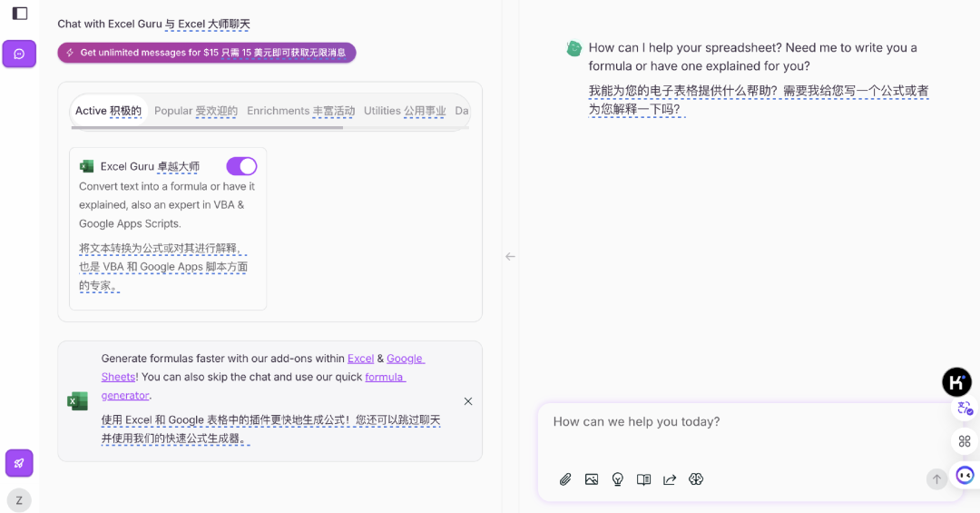The width and height of the screenshot is (980, 513).
Task: Click the 'How can I help your spreadsheet?' message
Action: click(753, 57)
